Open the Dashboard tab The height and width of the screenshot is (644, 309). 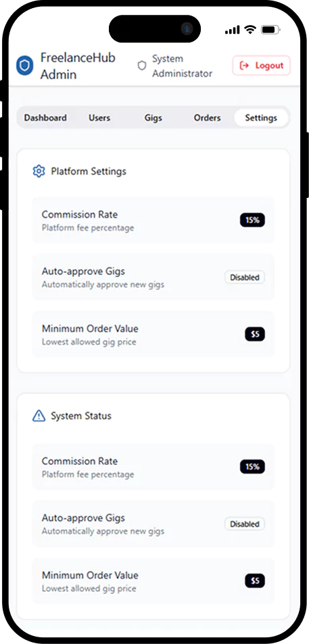[x=45, y=118]
